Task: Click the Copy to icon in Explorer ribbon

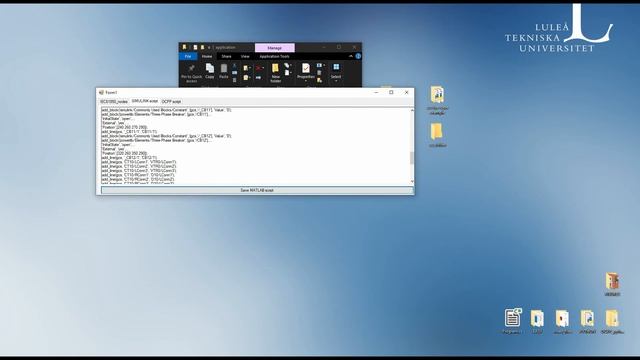Action: 245,77
